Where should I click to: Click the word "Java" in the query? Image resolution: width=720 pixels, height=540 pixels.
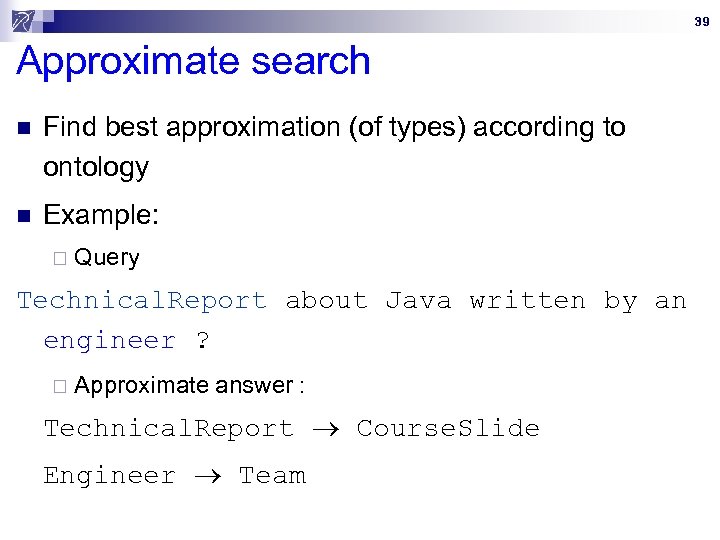[x=418, y=301]
